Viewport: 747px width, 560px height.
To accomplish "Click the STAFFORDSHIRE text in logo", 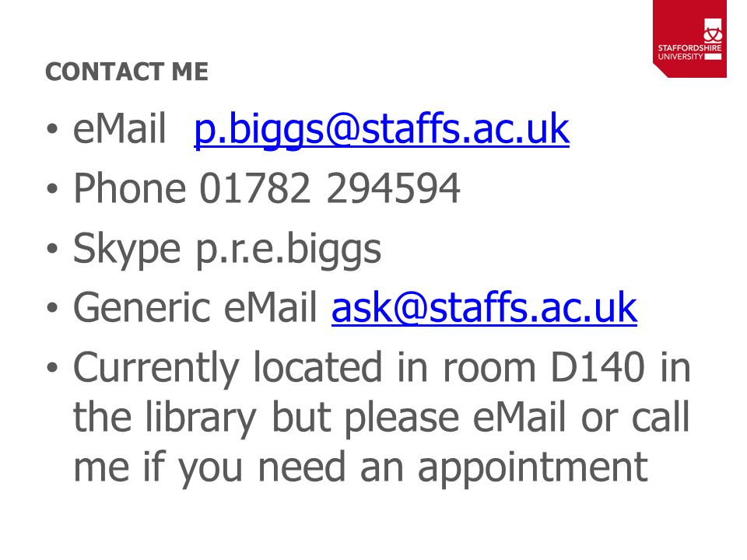I will tap(689, 47).
